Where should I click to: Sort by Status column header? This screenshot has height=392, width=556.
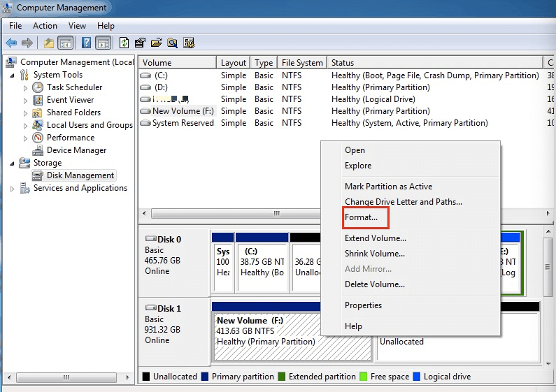pyautogui.click(x=435, y=63)
